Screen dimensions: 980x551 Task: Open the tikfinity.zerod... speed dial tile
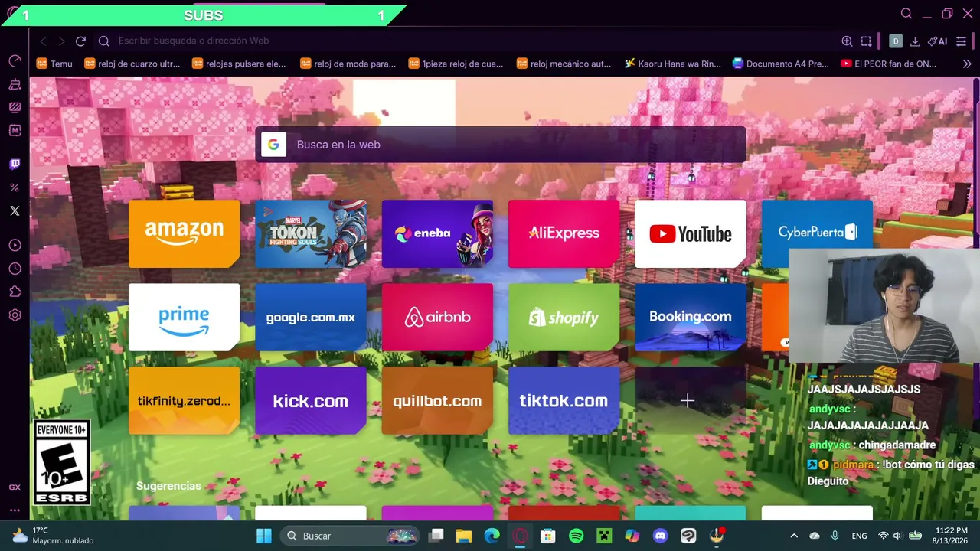[x=184, y=401]
